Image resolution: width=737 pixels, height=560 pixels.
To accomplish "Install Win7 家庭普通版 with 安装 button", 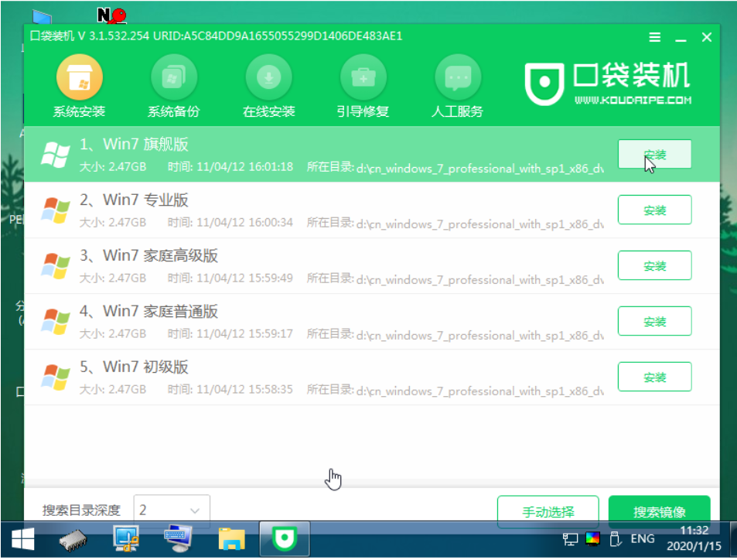I will point(654,321).
